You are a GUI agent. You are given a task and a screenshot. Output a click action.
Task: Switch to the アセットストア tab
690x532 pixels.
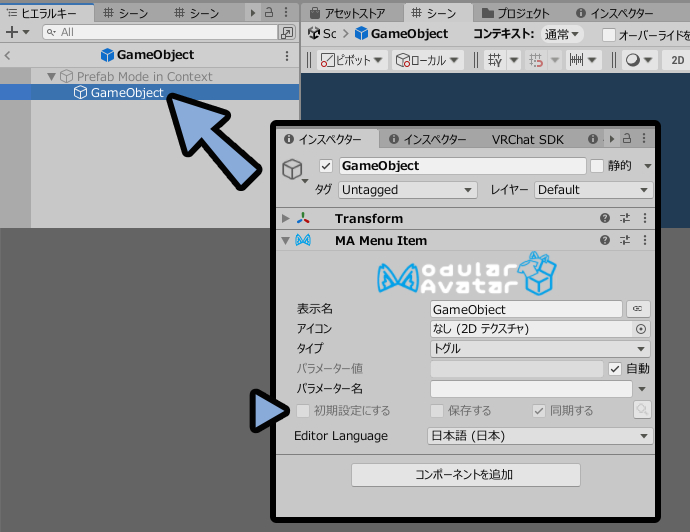(348, 14)
